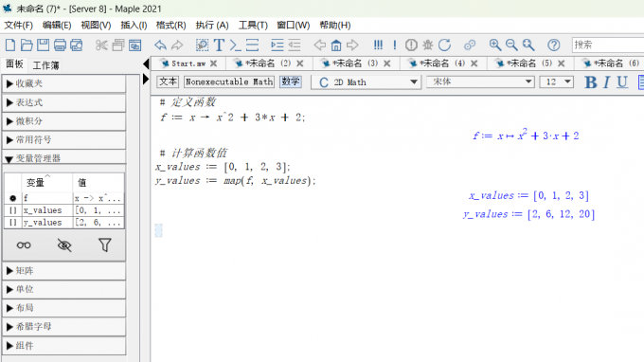The image size is (644, 362).
Task: Collapse side panel with left triangle
Action: point(146,63)
